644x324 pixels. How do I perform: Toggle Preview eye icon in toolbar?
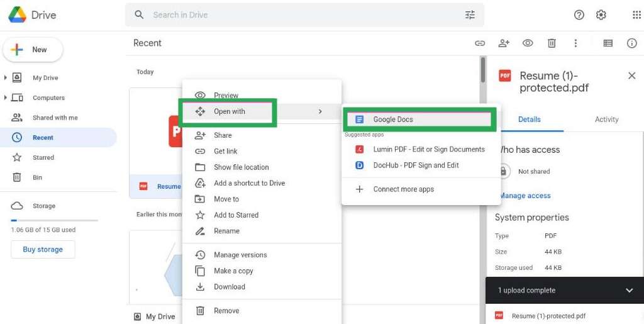pyautogui.click(x=528, y=43)
